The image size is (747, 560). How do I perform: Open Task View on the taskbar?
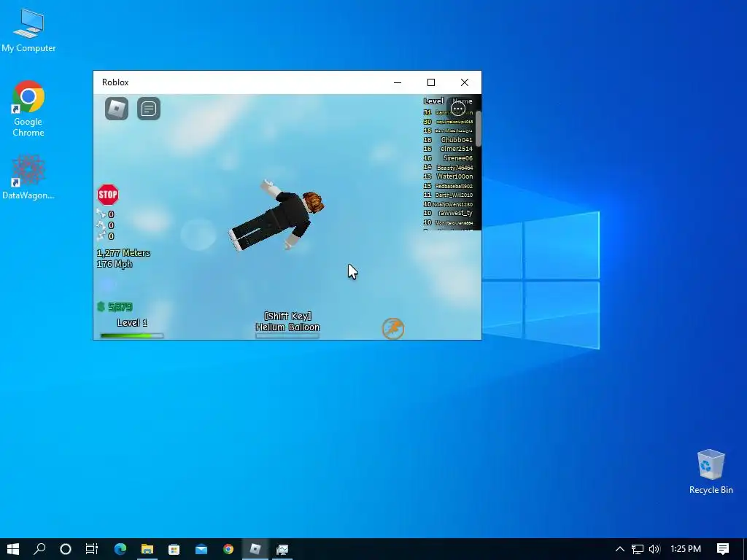pos(92,549)
